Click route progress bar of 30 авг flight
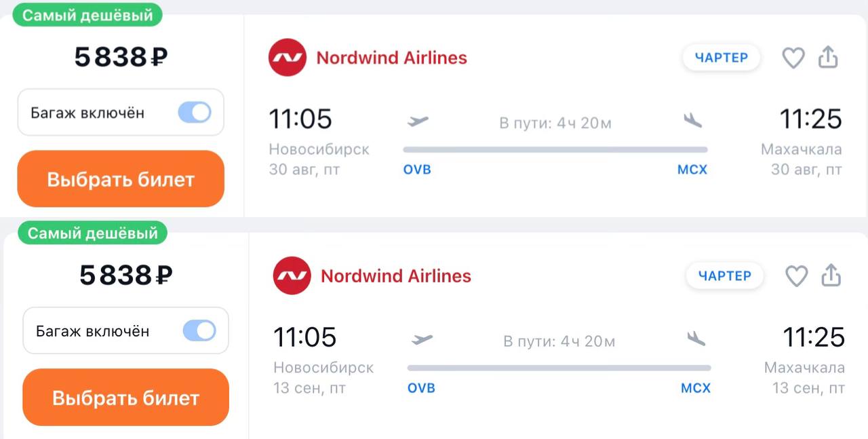This screenshot has height=439, width=868. (x=555, y=149)
